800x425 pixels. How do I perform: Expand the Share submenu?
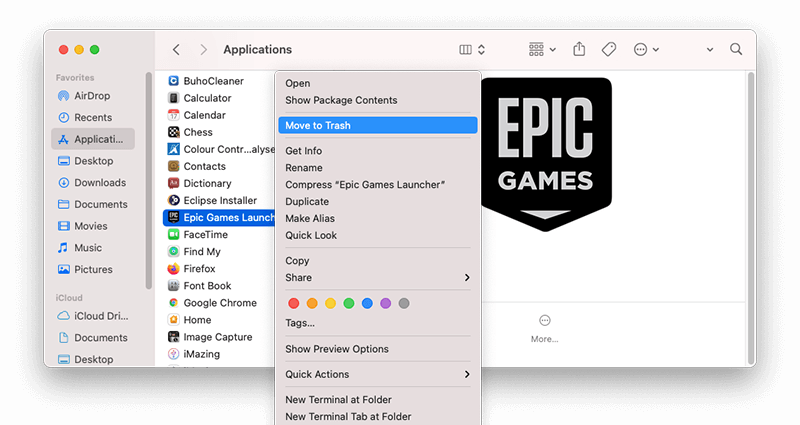point(378,278)
